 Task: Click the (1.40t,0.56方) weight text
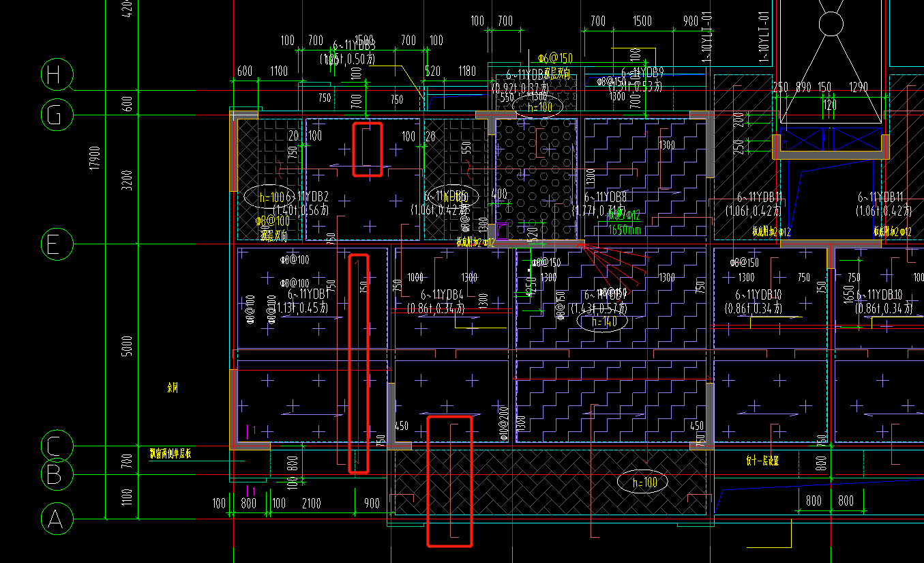click(301, 210)
